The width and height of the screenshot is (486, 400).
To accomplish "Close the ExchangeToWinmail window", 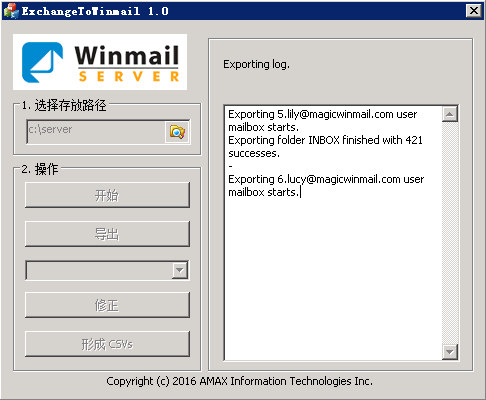I will pyautogui.click(x=474, y=11).
